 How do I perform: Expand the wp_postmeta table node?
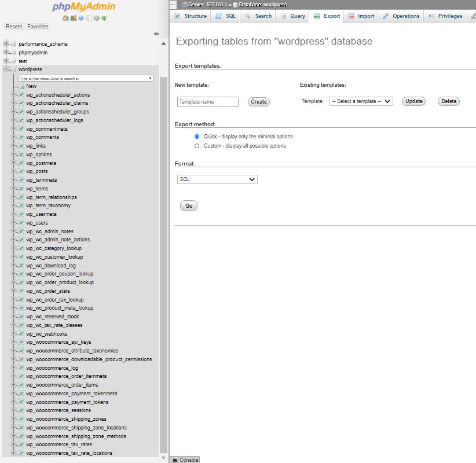coord(13,163)
